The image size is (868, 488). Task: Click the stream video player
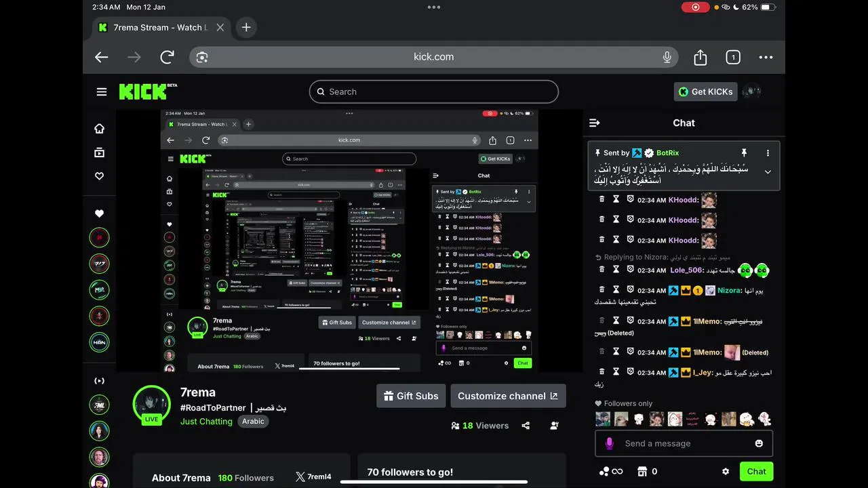[x=349, y=240]
